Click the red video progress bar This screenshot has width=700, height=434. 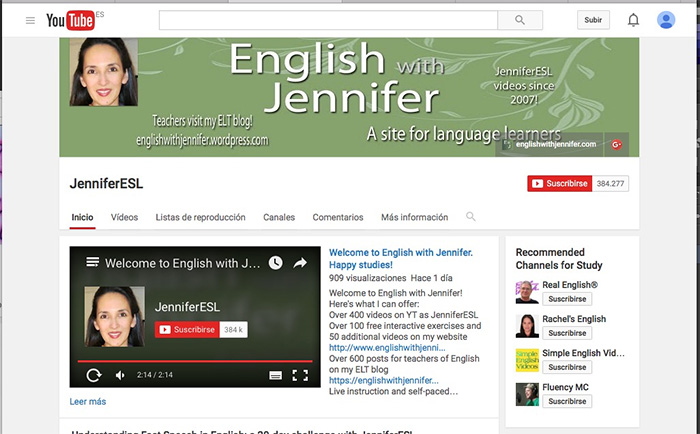pos(195,361)
